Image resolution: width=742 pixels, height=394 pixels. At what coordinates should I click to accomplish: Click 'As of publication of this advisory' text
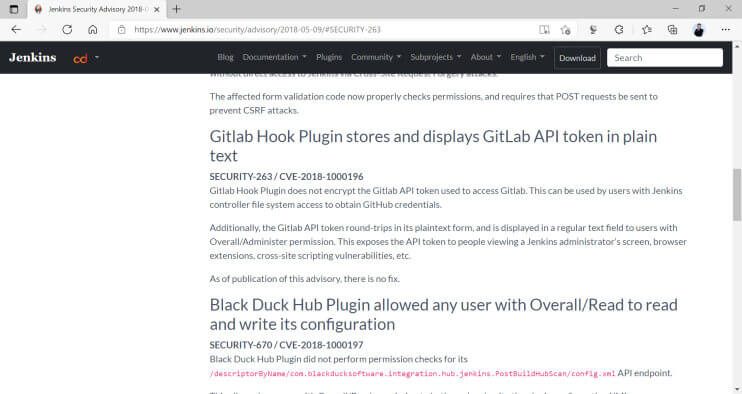click(305, 279)
